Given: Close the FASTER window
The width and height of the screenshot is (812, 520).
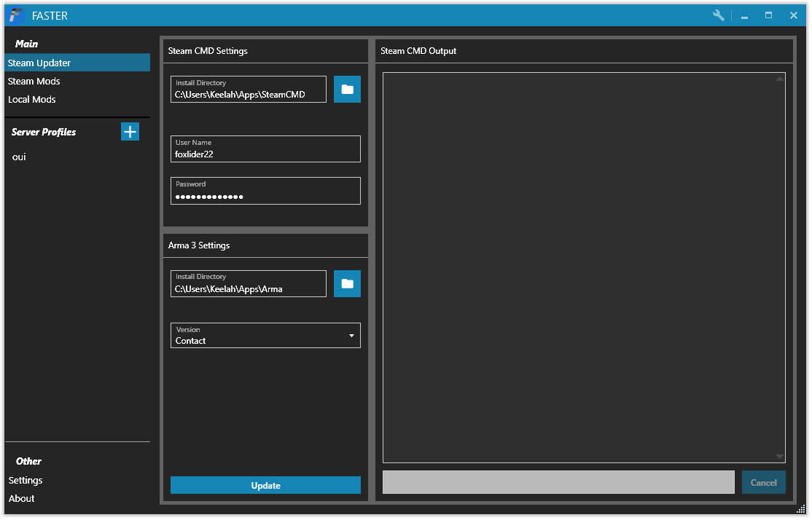Looking at the screenshot, I should click(x=793, y=15).
